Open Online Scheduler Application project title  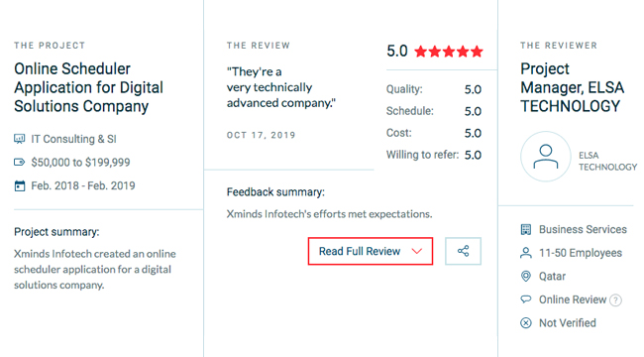[89, 87]
